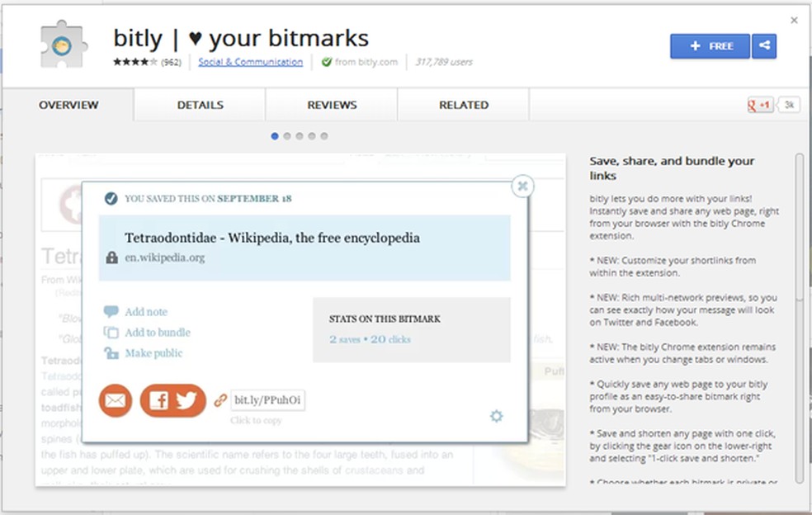
Task: Click the Add note link
Action: (146, 312)
